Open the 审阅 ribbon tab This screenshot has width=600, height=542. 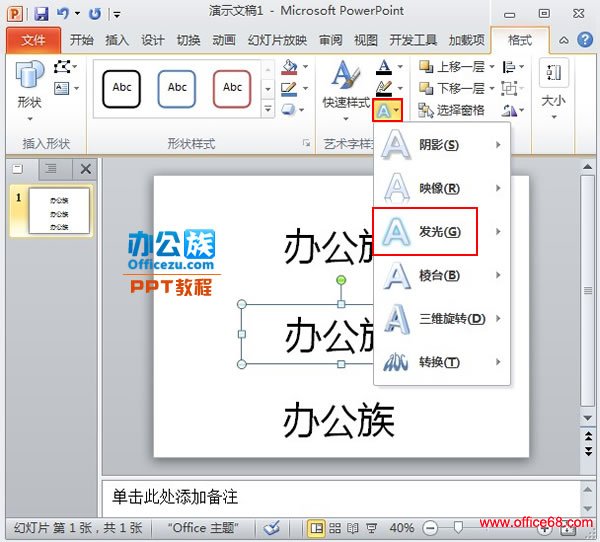pyautogui.click(x=331, y=40)
